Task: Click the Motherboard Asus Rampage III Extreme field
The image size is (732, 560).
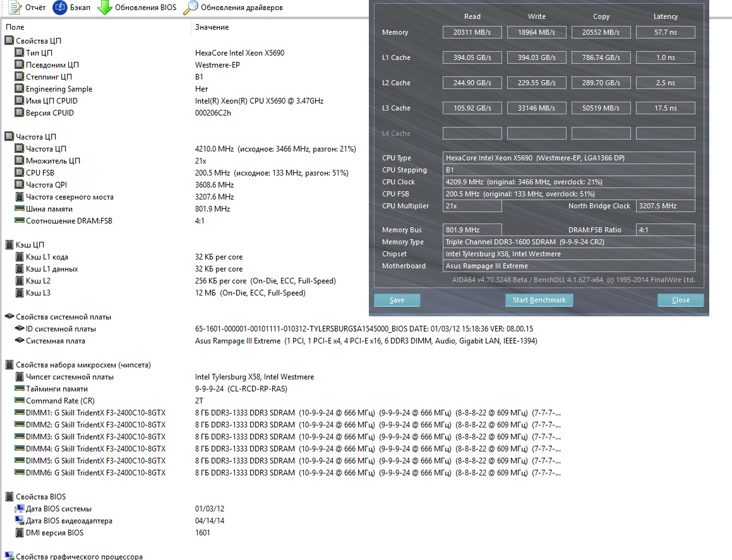Action: click(568, 266)
